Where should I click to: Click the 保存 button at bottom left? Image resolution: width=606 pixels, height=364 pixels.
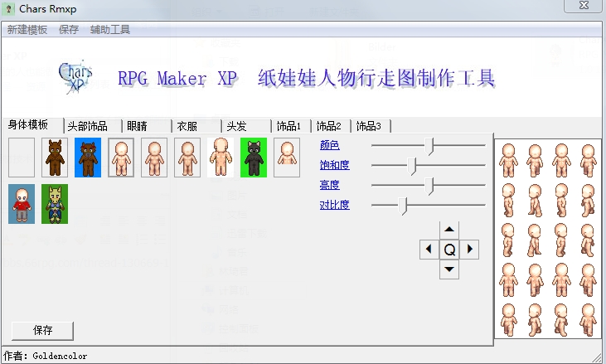[42, 331]
